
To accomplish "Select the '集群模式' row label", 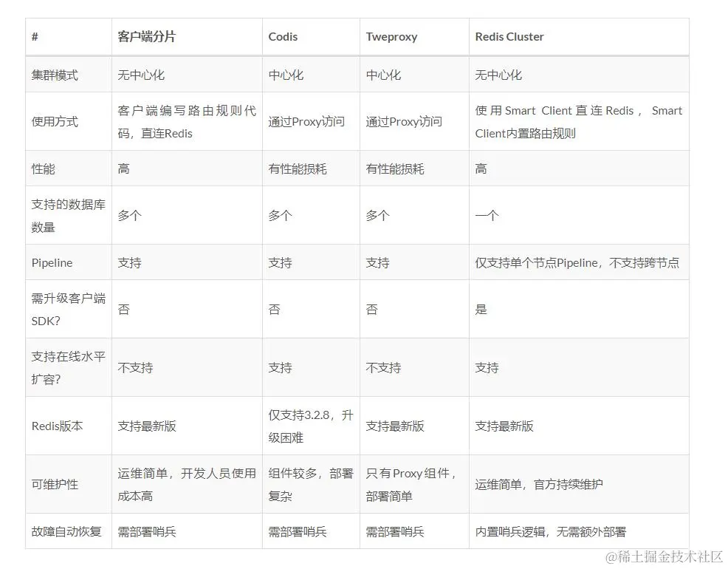I will coord(55,75).
